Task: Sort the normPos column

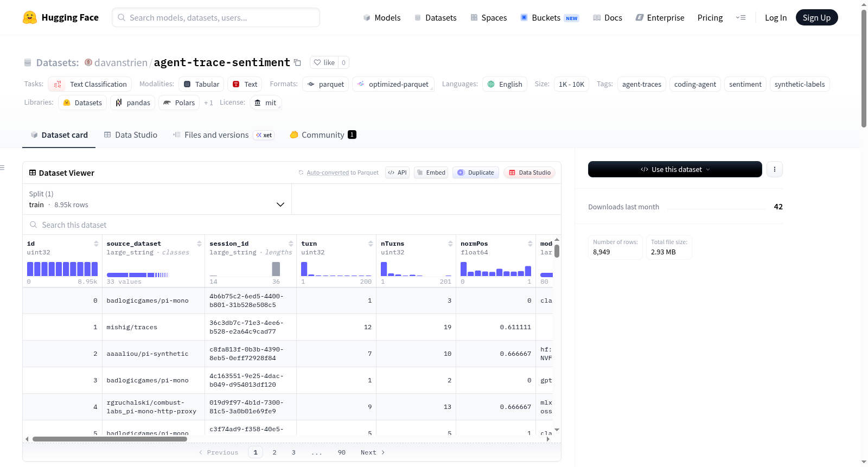Action: pyautogui.click(x=530, y=244)
